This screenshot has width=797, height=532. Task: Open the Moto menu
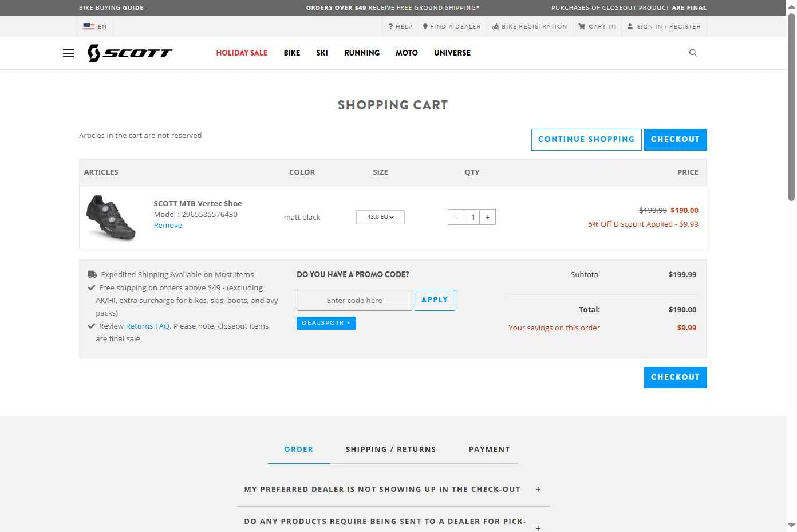[x=407, y=53]
